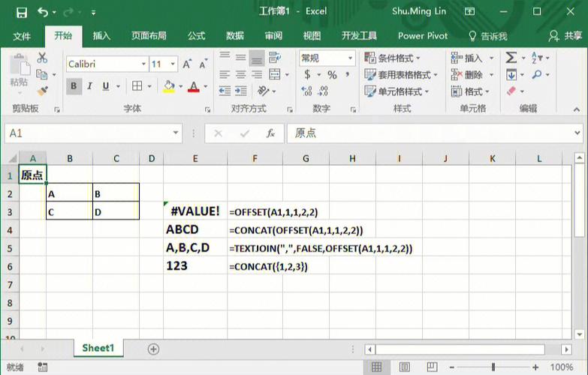The height and width of the screenshot is (375, 588).
Task: Toggle wrap text icon
Action: (x=275, y=57)
